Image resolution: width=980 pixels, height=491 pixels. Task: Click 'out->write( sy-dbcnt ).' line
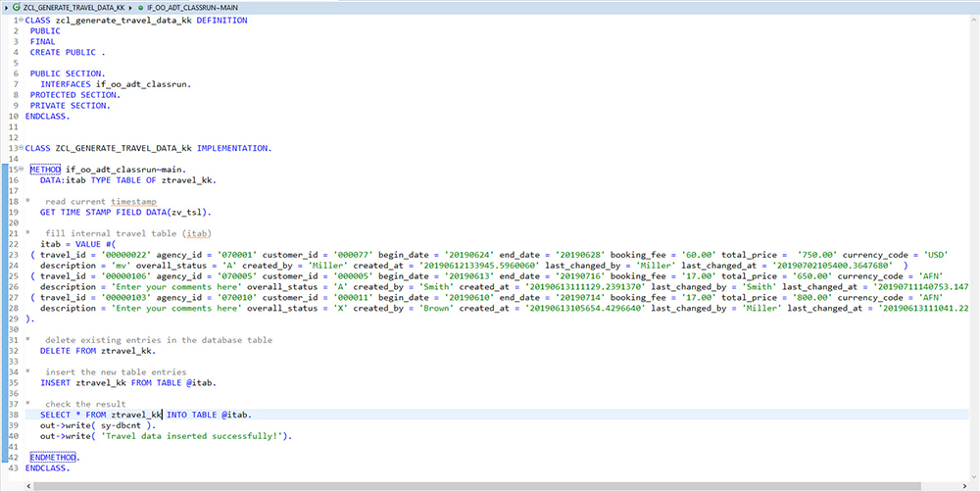pyautogui.click(x=98, y=425)
